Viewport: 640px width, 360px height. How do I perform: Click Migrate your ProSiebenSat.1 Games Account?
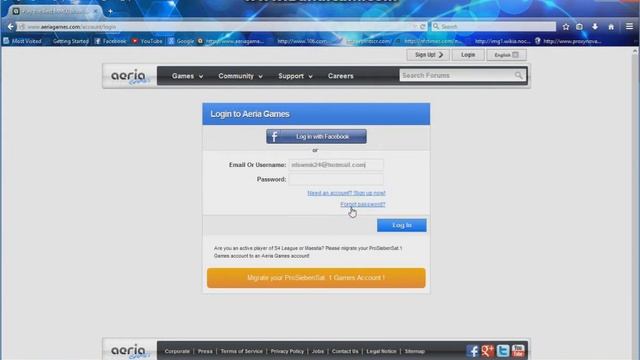[316, 278]
